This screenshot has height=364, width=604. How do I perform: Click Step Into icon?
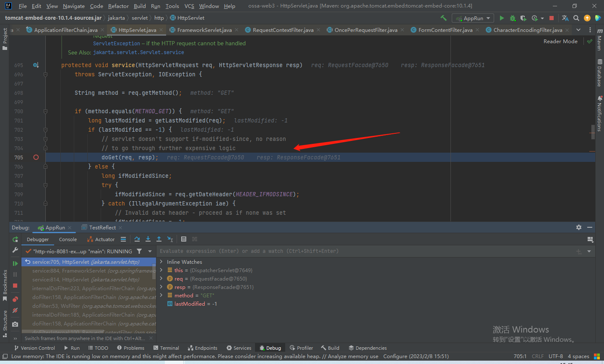coord(148,239)
